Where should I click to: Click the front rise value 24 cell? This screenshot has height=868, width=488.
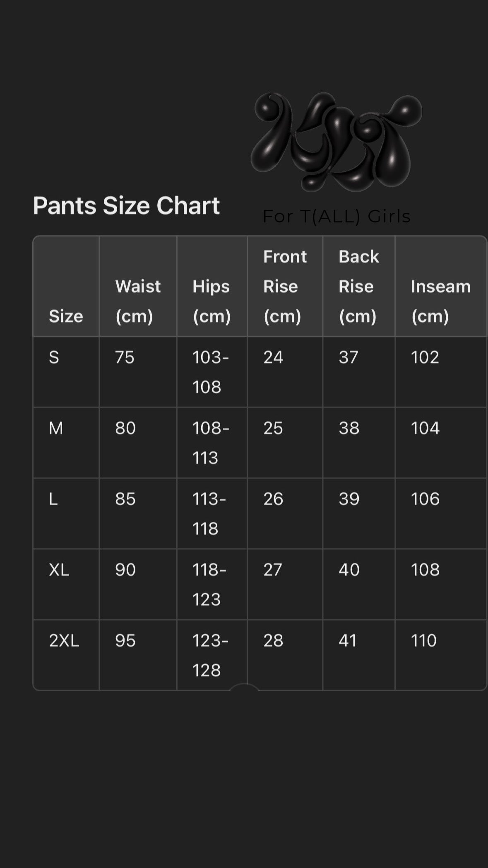[x=273, y=357]
